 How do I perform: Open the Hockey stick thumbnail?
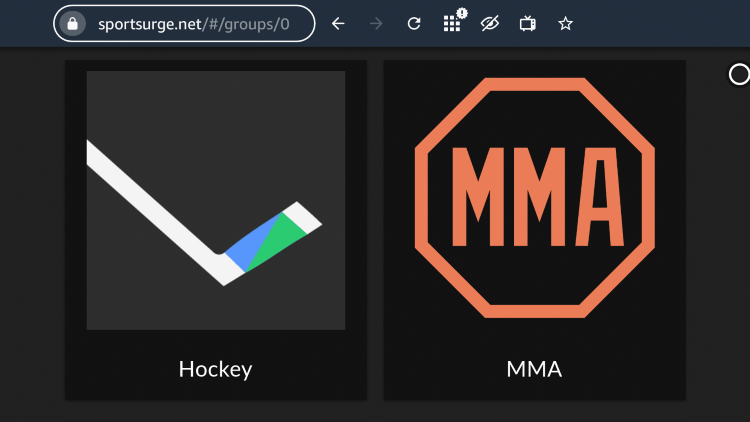(x=216, y=200)
